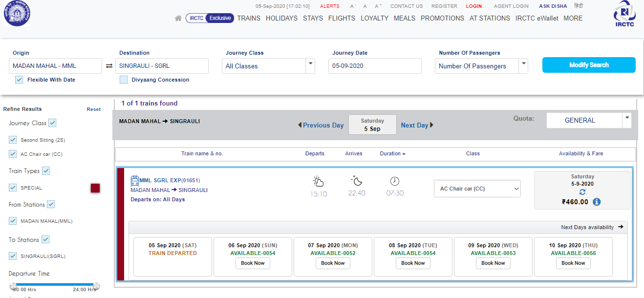Click the IRCTC Exclusive pill

pyautogui.click(x=210, y=18)
